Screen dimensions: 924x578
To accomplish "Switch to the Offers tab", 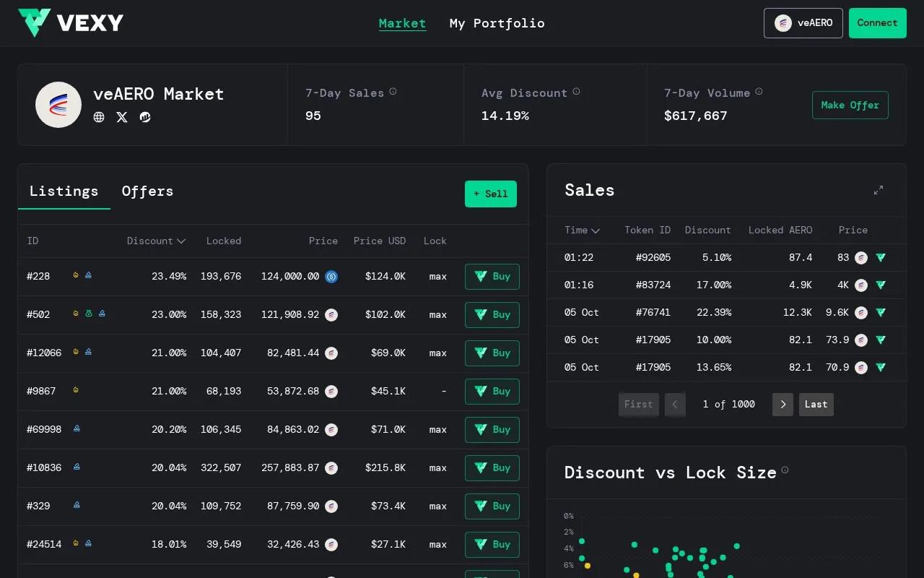I will tap(147, 191).
